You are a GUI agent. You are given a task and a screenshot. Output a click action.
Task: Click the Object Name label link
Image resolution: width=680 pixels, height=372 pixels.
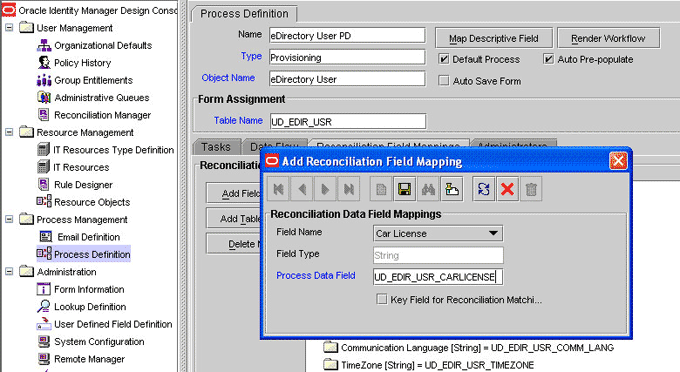click(x=228, y=78)
